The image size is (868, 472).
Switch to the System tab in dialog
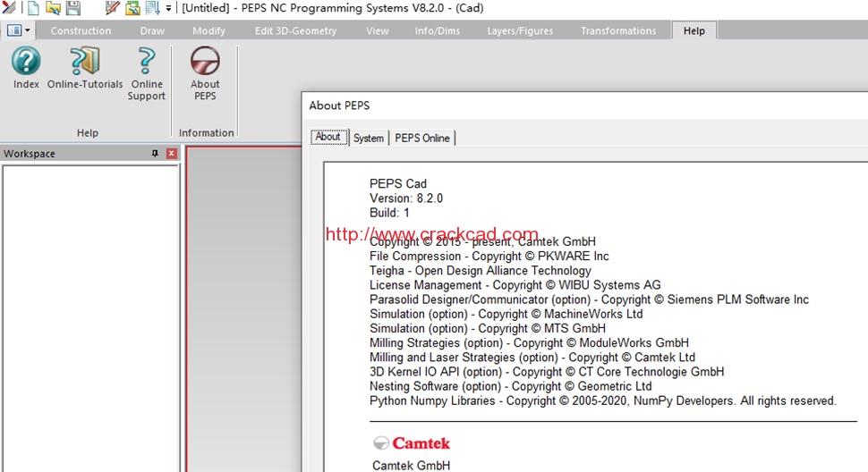pyautogui.click(x=368, y=139)
